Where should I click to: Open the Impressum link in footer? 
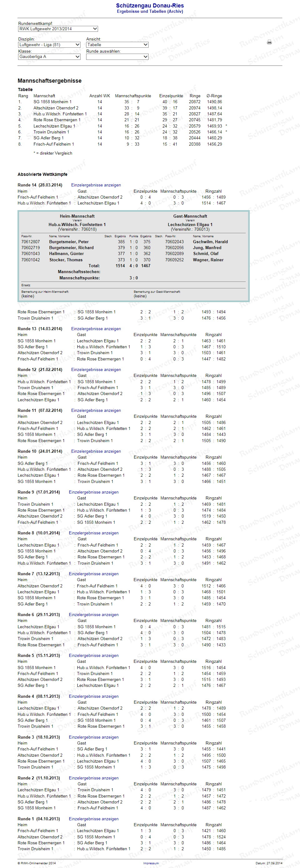[x=150, y=863]
